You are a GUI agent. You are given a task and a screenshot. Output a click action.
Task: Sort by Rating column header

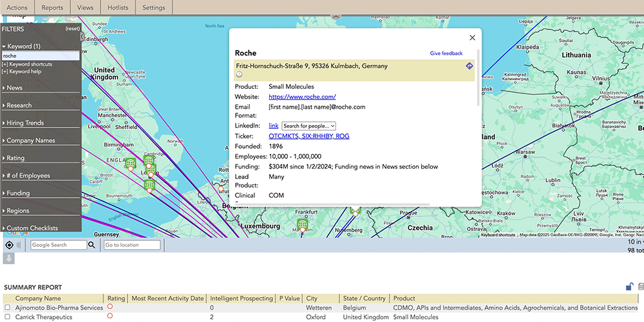[x=116, y=299]
